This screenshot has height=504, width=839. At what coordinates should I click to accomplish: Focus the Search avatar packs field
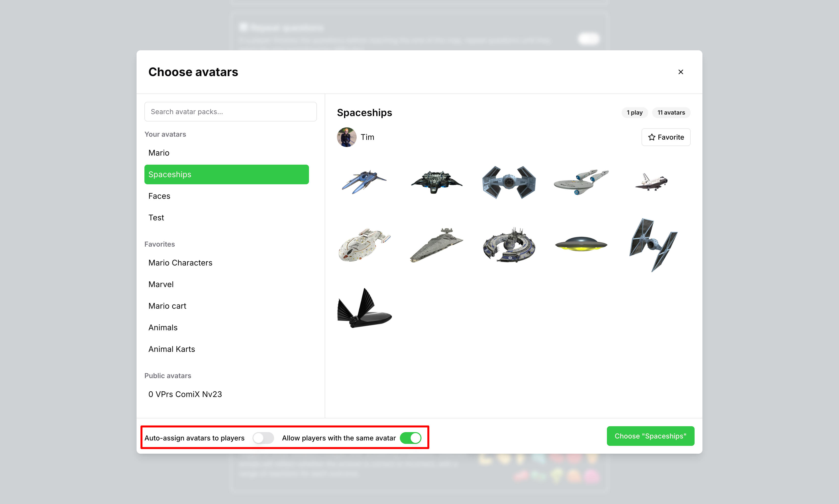coord(230,112)
